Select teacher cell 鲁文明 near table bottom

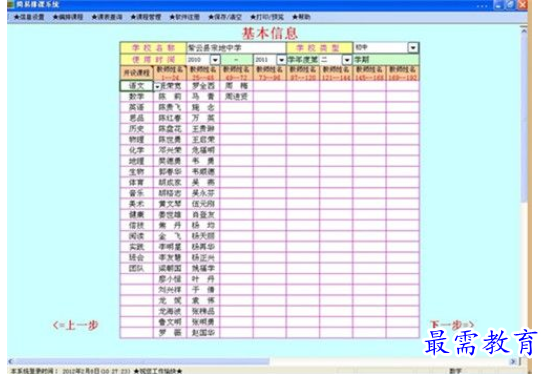[170, 322]
